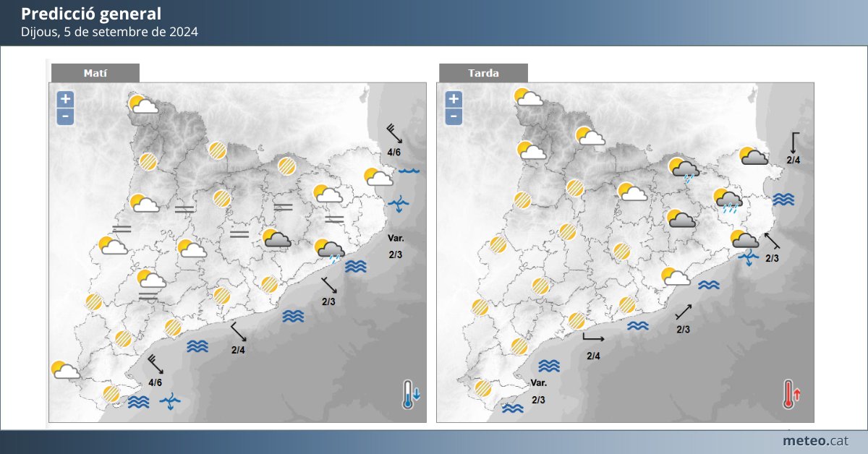Click the single-wave icon at Tarda's southern tip

[513, 408]
